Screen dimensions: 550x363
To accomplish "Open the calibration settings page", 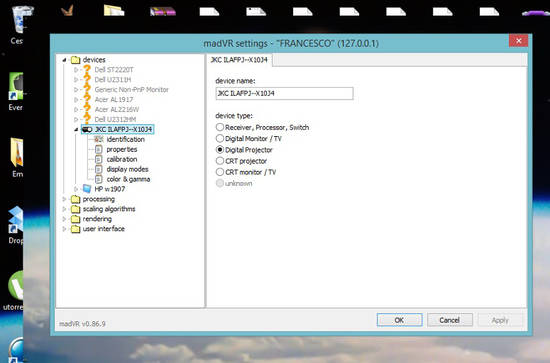I will coord(122,160).
